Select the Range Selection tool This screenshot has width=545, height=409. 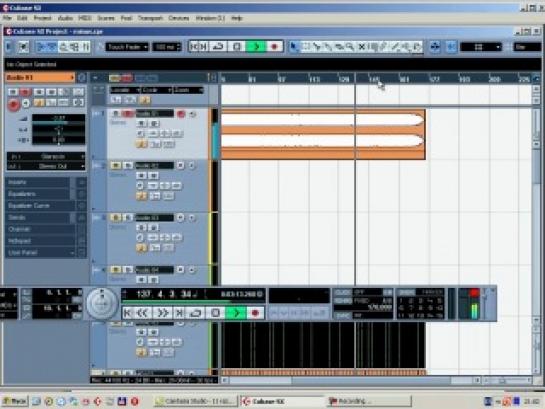click(x=306, y=47)
